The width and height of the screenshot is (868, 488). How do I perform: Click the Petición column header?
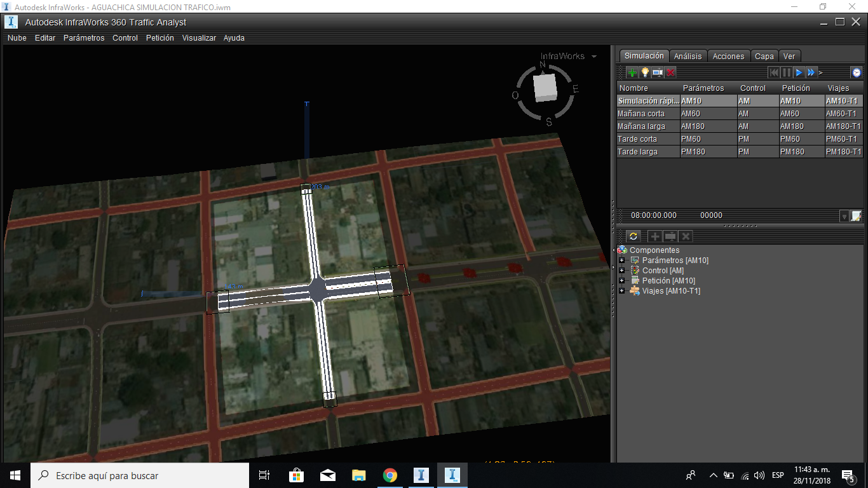coord(802,88)
